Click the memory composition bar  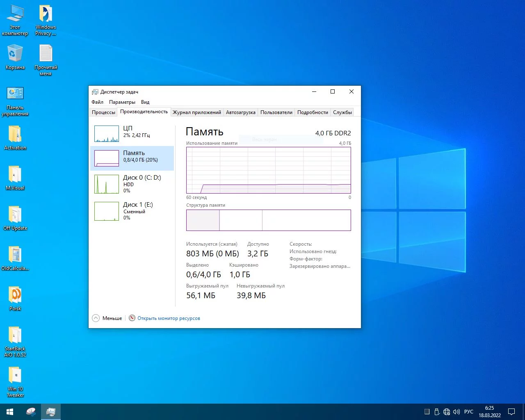click(x=269, y=220)
